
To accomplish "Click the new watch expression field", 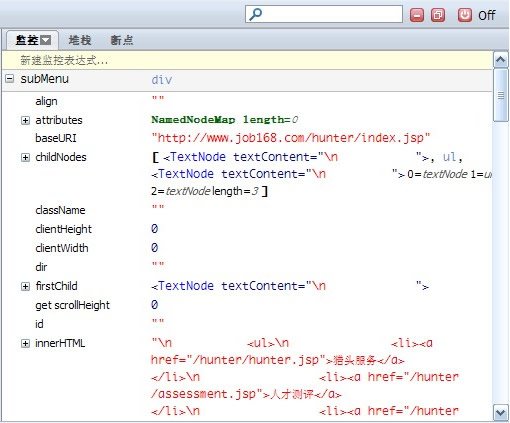I will tap(247, 60).
